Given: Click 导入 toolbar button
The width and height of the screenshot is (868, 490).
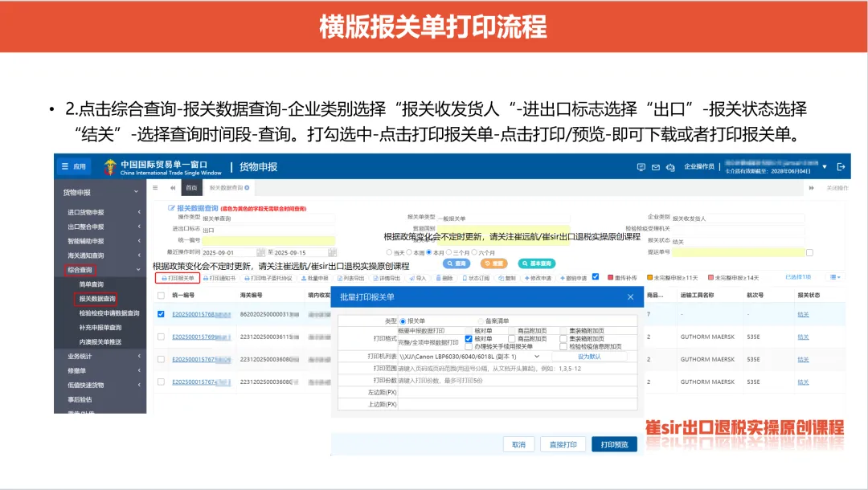Looking at the screenshot, I should pyautogui.click(x=418, y=278).
